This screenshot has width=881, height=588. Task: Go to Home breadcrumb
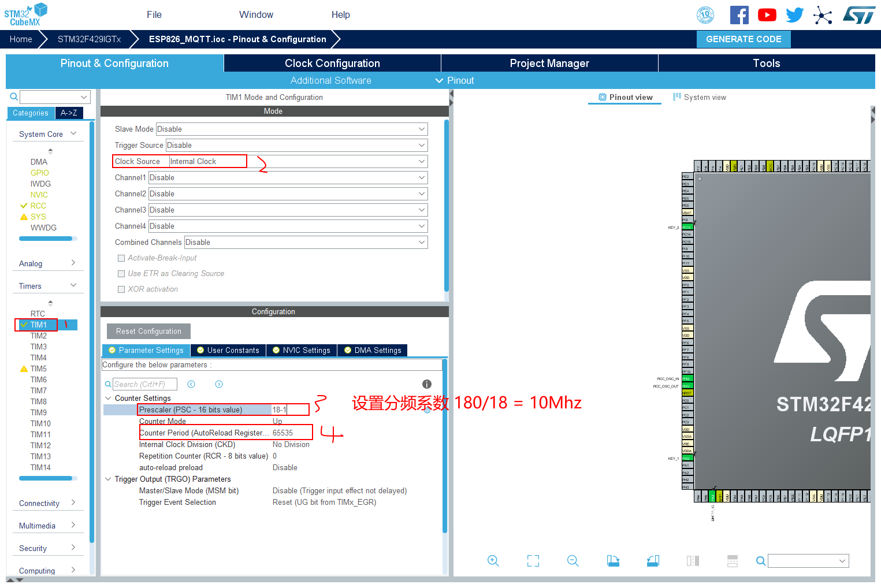point(21,39)
